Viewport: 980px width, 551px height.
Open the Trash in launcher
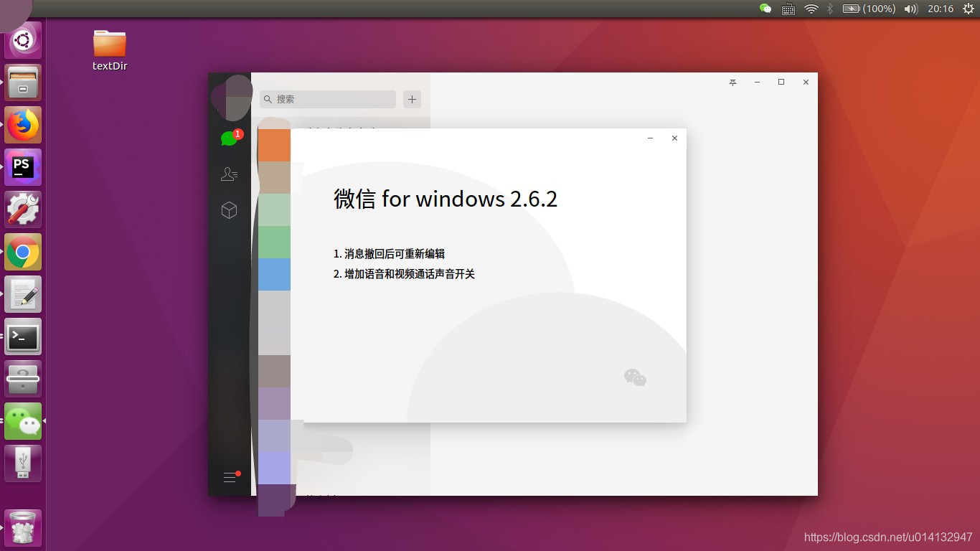[x=23, y=528]
